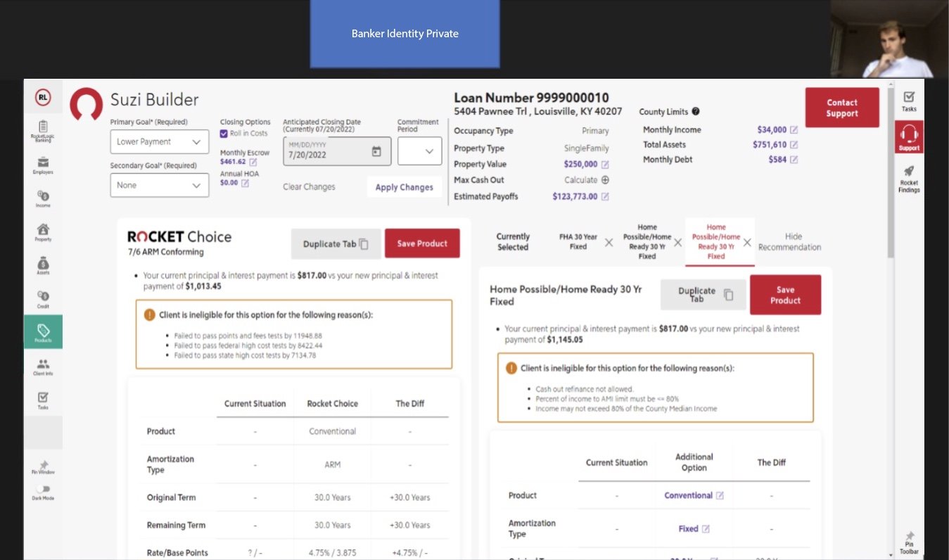Open the Secondary Goal dropdown

coord(160,185)
